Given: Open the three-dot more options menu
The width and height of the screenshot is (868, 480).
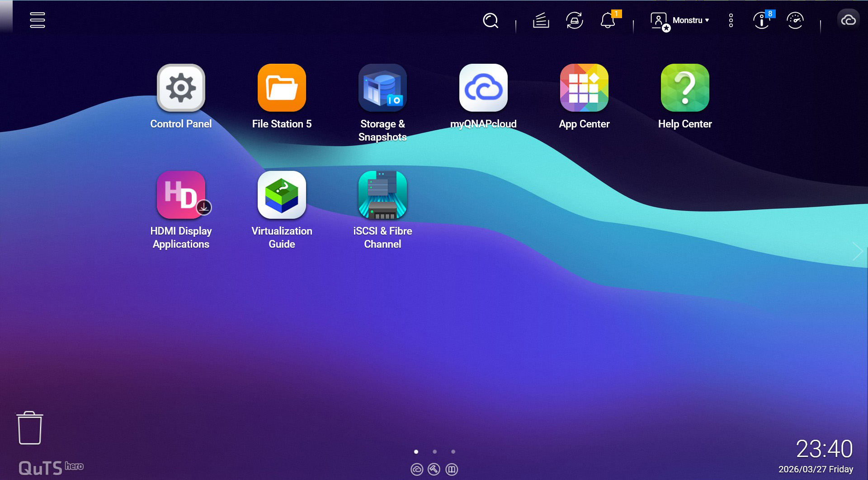Looking at the screenshot, I should point(731,20).
